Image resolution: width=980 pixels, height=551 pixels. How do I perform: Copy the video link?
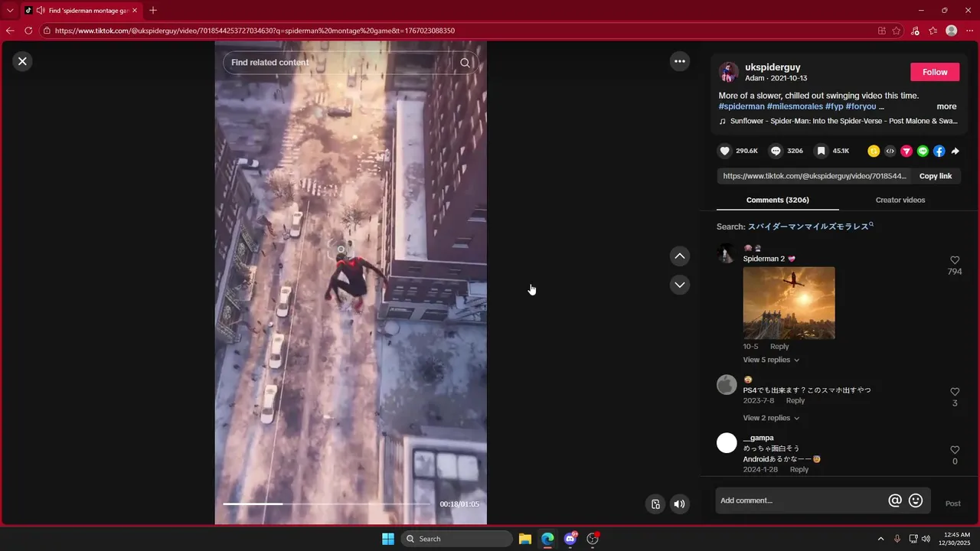point(936,176)
